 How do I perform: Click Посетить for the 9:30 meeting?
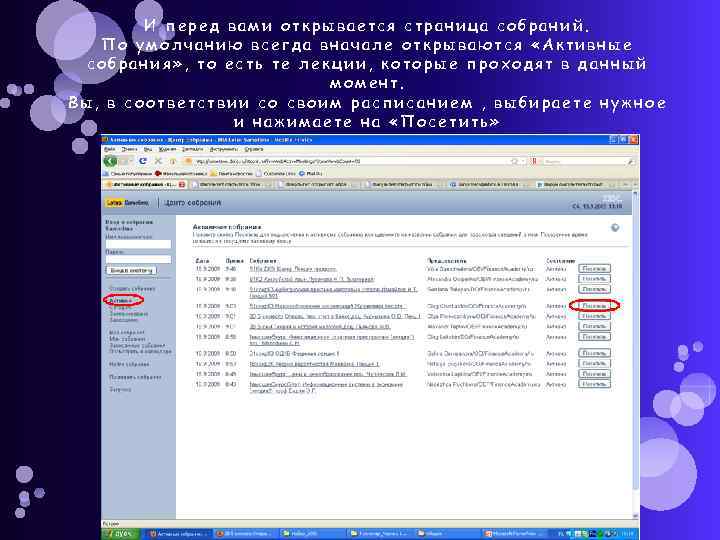coord(594,279)
